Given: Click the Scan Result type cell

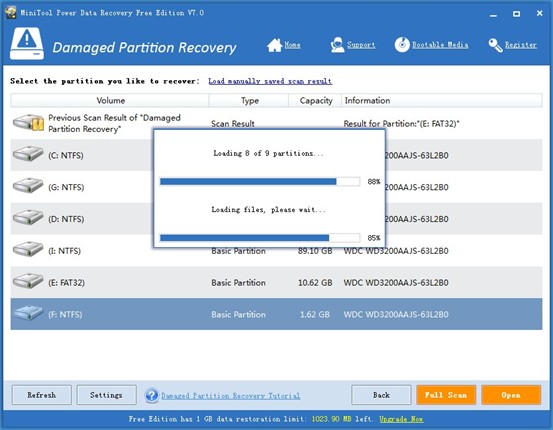Looking at the screenshot, I should point(233,123).
